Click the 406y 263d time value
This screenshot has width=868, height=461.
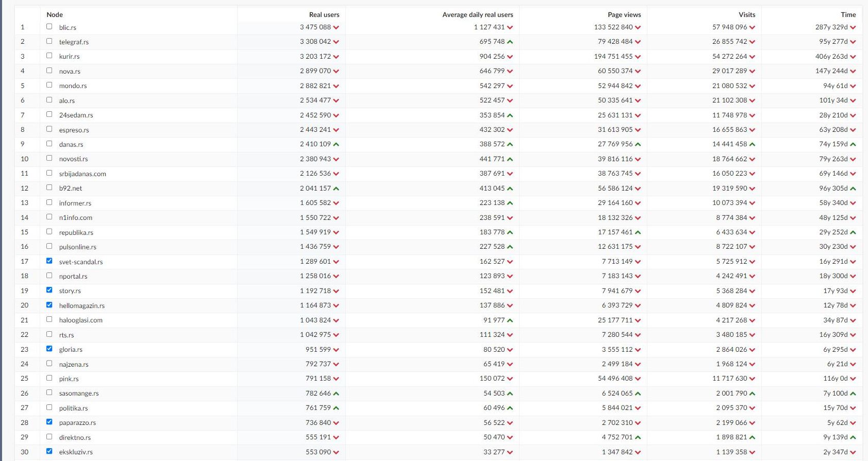831,56
